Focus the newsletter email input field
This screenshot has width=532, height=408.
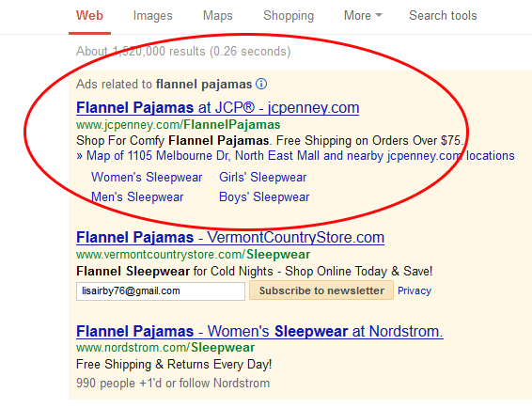[x=161, y=290]
